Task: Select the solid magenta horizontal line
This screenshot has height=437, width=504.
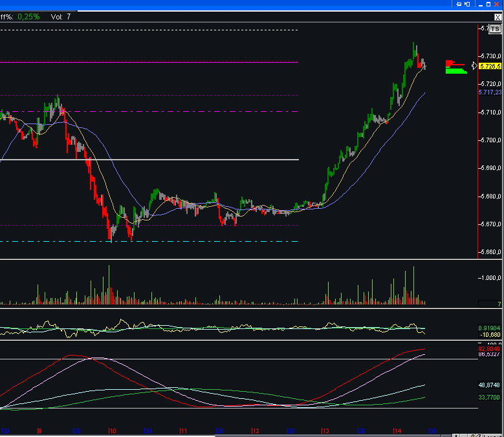Action: (149, 62)
